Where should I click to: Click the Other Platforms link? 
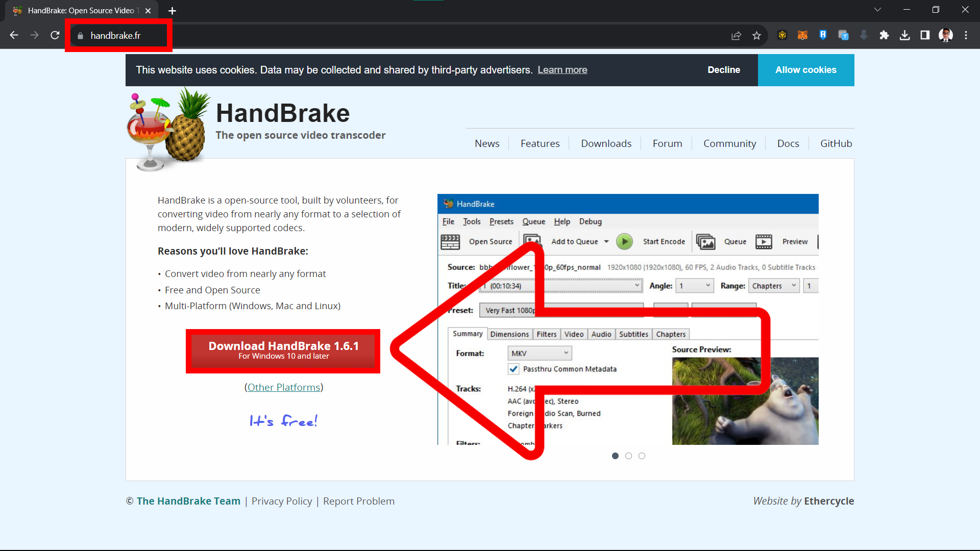tap(283, 387)
